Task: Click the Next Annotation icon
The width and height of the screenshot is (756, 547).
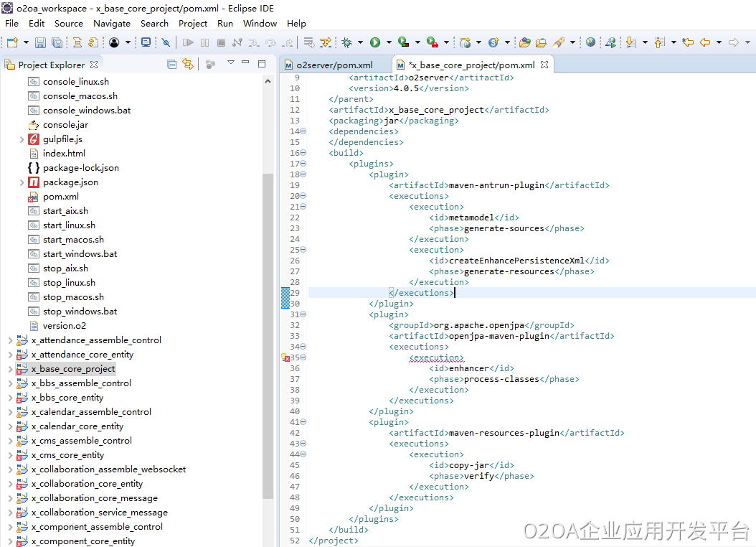Action: pos(631,43)
